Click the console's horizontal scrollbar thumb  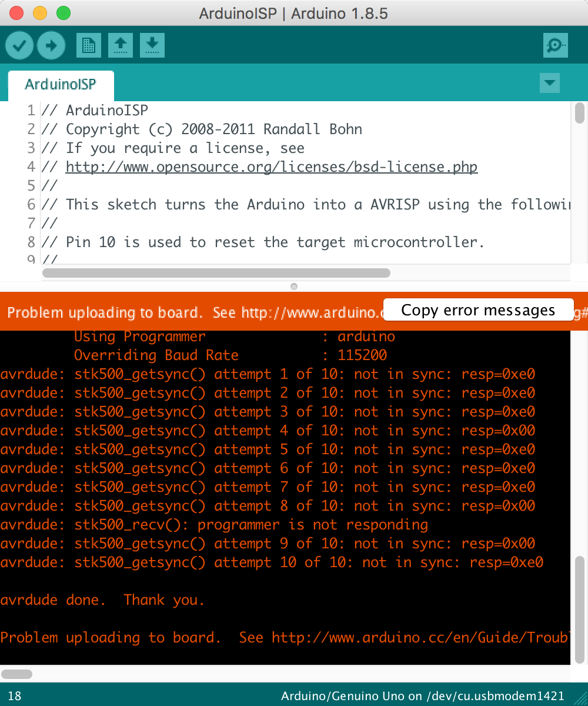tap(16, 674)
